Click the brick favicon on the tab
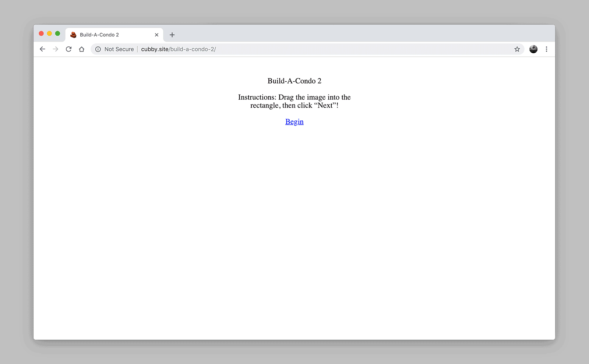 pos(73,35)
